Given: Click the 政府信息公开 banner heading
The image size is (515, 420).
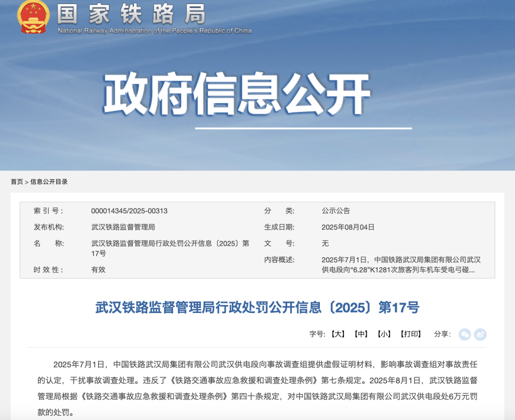Looking at the screenshot, I should coord(236,95).
